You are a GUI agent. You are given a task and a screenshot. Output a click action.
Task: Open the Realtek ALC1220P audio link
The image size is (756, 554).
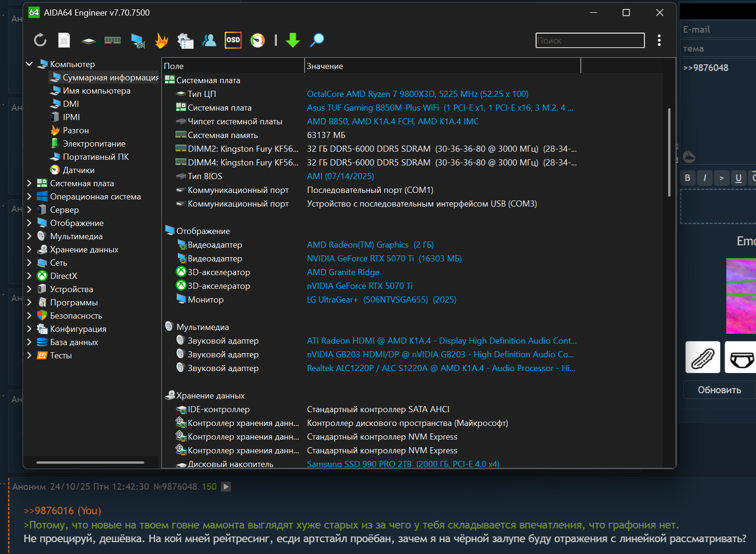click(441, 368)
